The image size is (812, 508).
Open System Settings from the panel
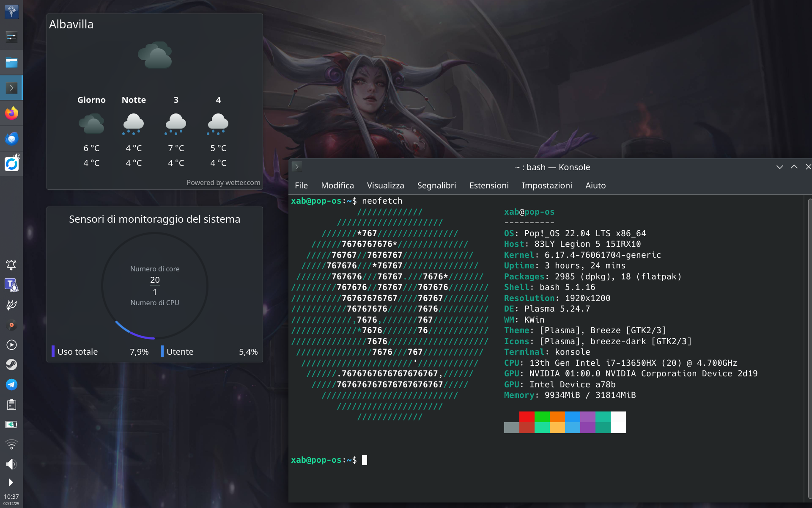click(x=11, y=37)
